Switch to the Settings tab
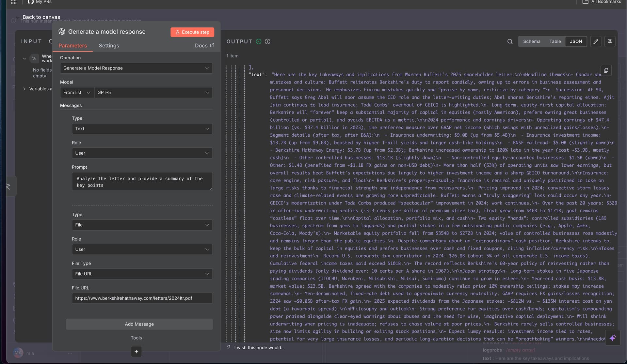Image resolution: width=627 pixels, height=364 pixels. [x=109, y=46]
